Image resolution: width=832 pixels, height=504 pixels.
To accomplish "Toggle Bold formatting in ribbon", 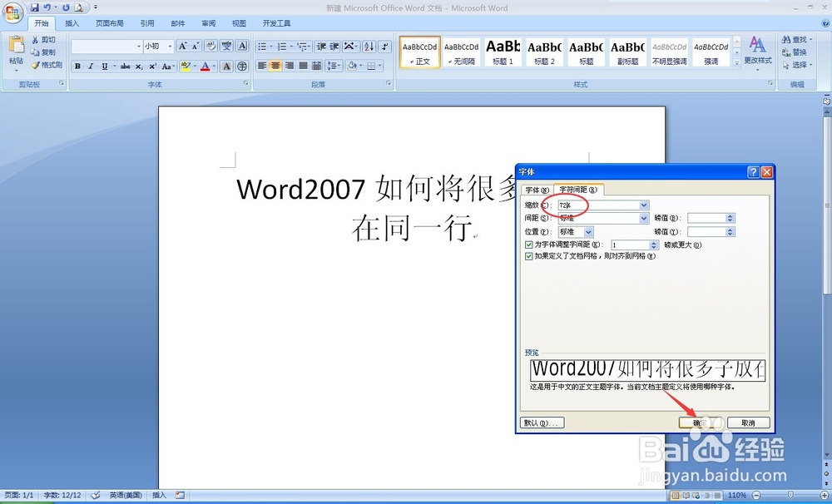I will click(78, 67).
